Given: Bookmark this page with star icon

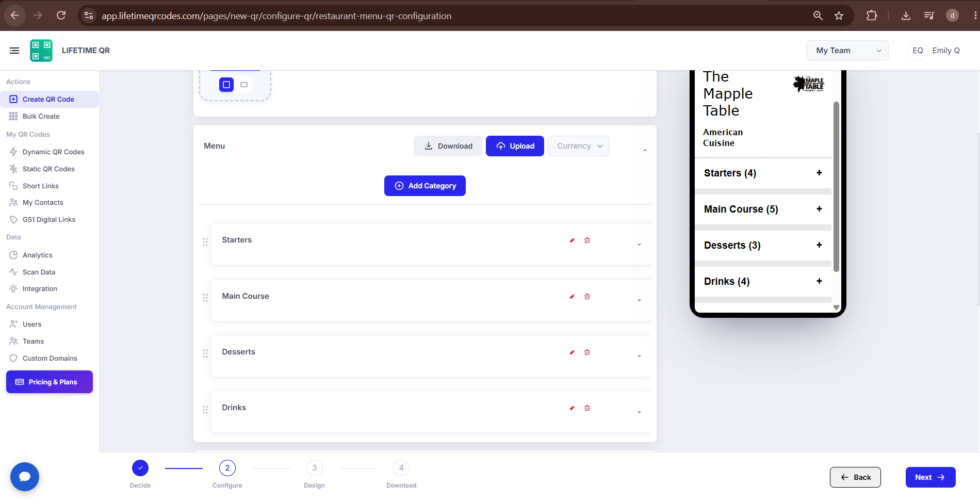Looking at the screenshot, I should pos(839,15).
